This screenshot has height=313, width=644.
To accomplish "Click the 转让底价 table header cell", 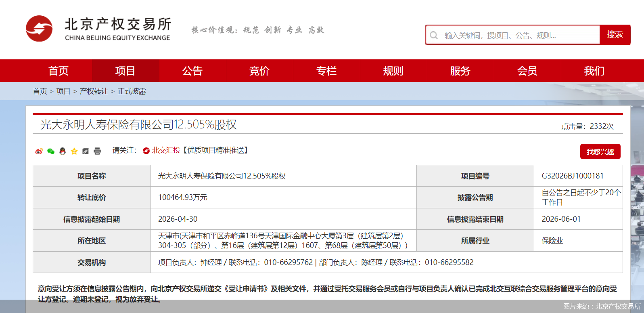I will click(92, 197).
